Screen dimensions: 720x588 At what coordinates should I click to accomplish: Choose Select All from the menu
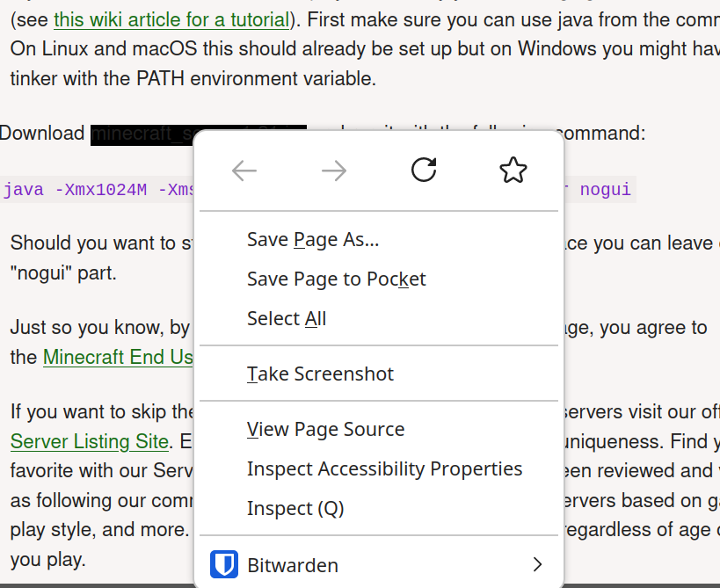tap(287, 318)
